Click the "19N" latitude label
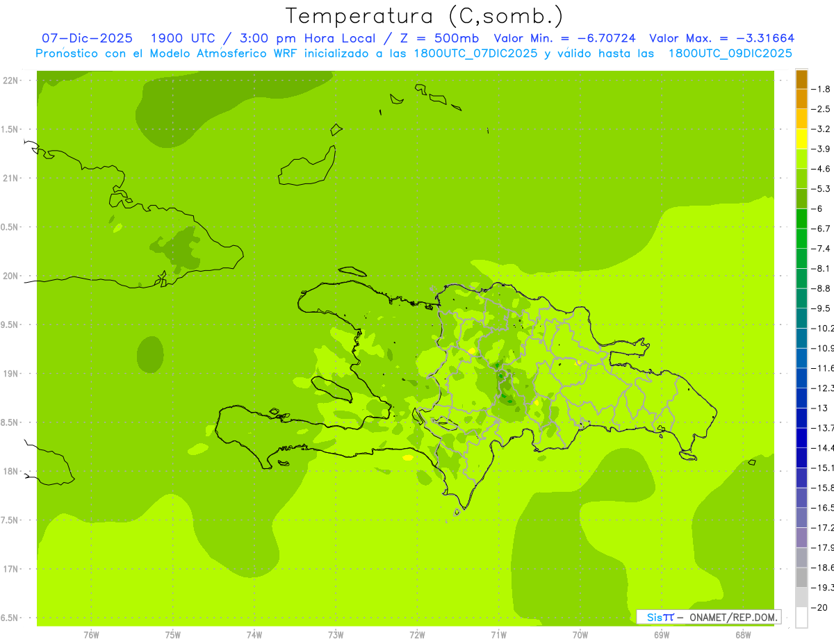 (x=10, y=374)
